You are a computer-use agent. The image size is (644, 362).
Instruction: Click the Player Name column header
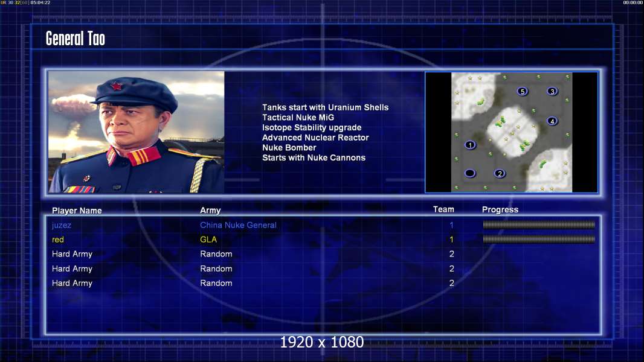[x=77, y=211]
